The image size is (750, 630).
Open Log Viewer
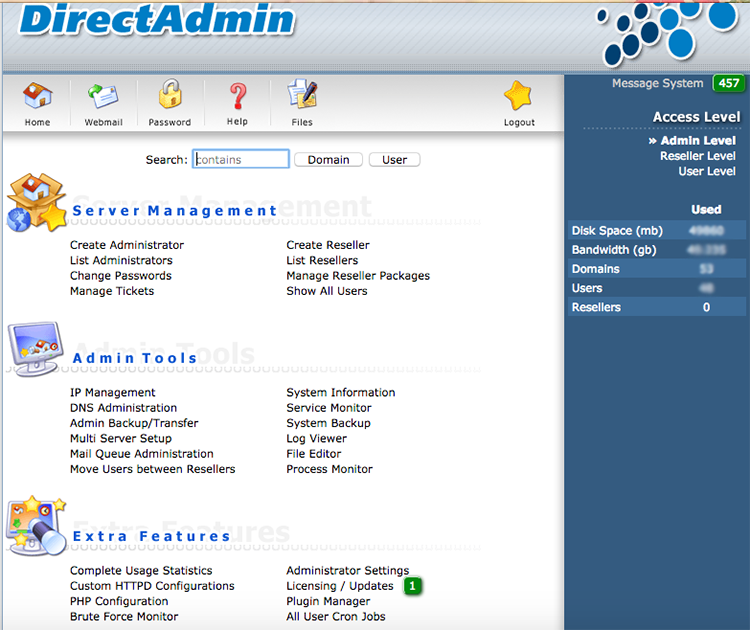(x=316, y=438)
